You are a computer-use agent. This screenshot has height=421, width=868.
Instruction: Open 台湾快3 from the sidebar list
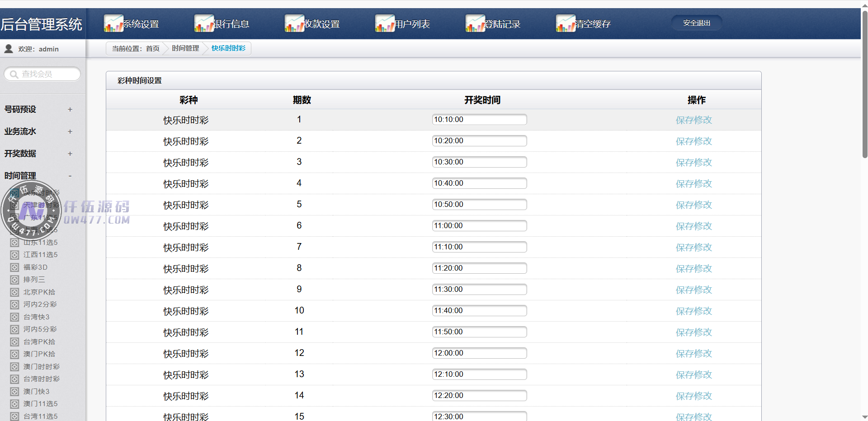[x=36, y=317]
